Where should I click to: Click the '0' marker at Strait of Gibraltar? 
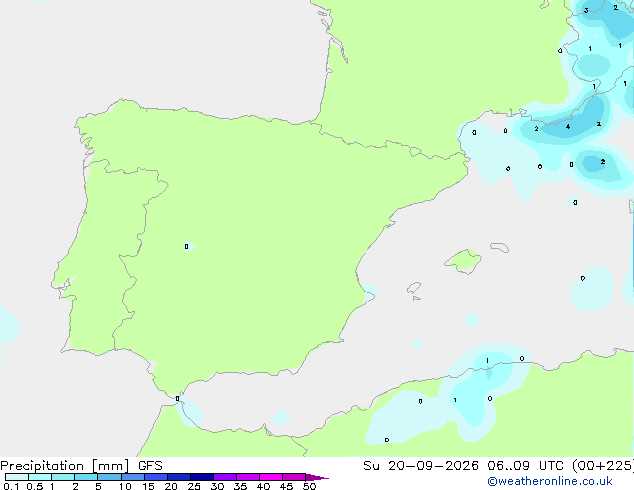pyautogui.click(x=178, y=399)
